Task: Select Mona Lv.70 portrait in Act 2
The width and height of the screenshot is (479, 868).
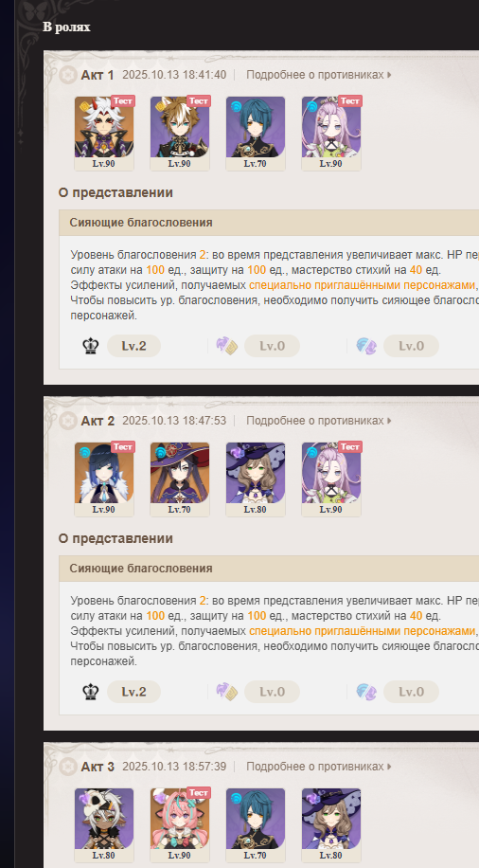Action: [x=180, y=479]
